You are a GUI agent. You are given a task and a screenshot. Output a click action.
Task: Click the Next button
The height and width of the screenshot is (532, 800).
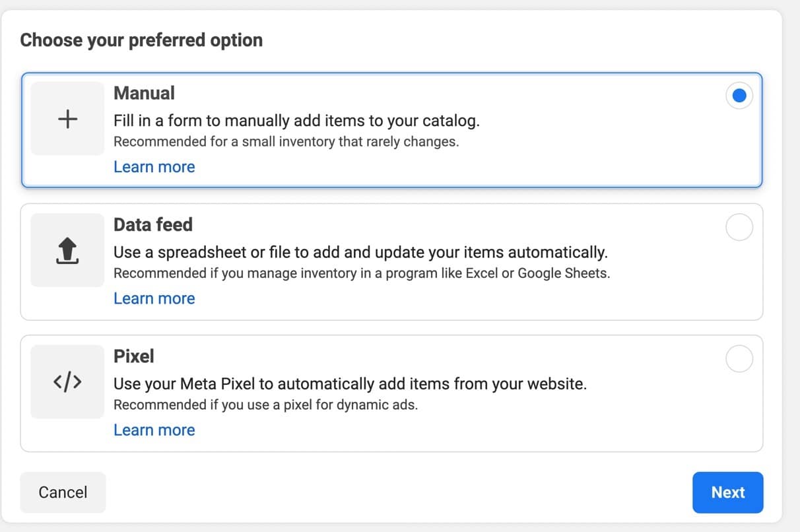727,492
